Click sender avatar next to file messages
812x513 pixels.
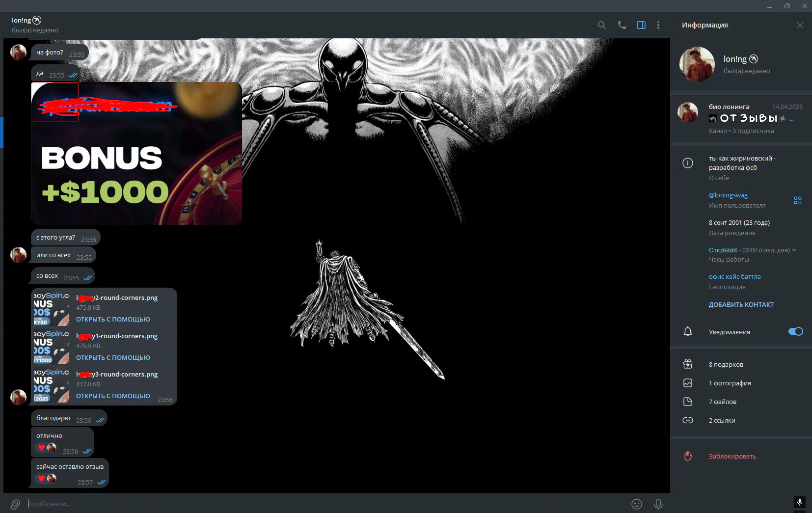(19, 397)
